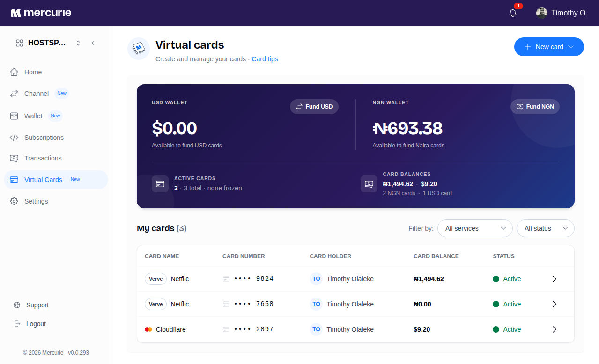The height and width of the screenshot is (364, 599).
Task: Click the My cards (3) heading
Action: [162, 228]
